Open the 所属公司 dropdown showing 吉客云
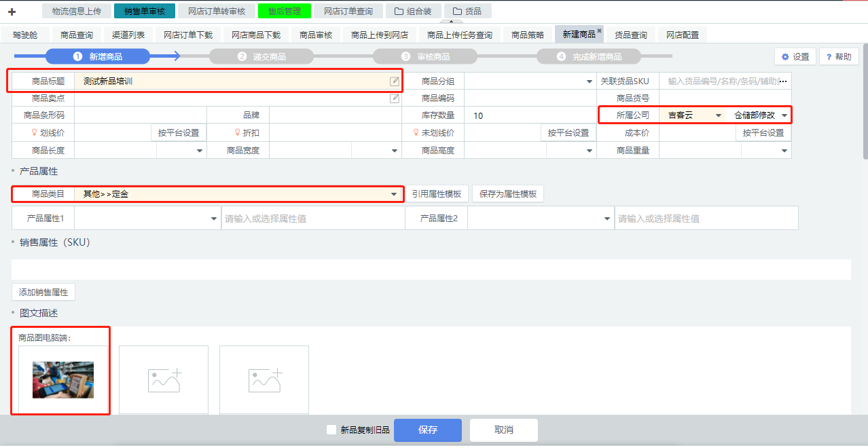The width and height of the screenshot is (868, 448). coord(718,115)
